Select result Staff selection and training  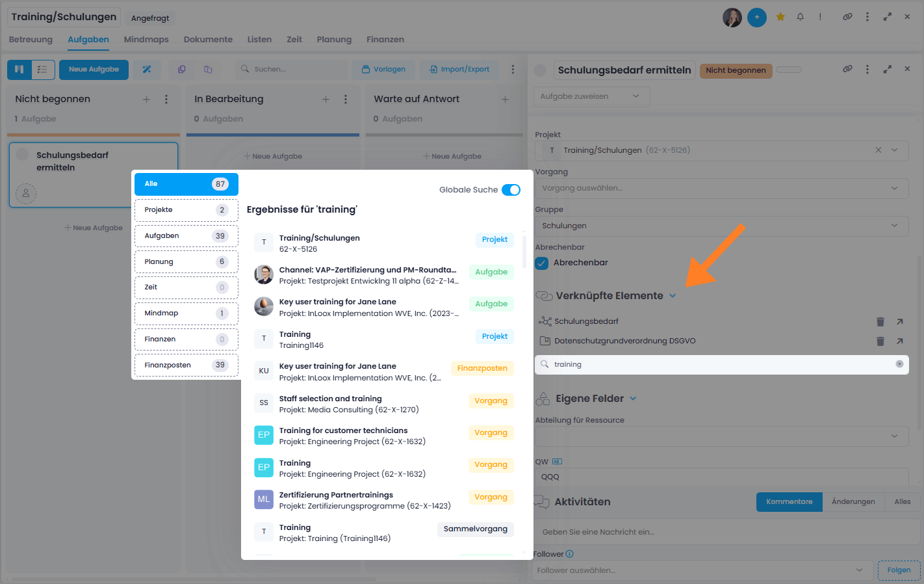pos(383,405)
